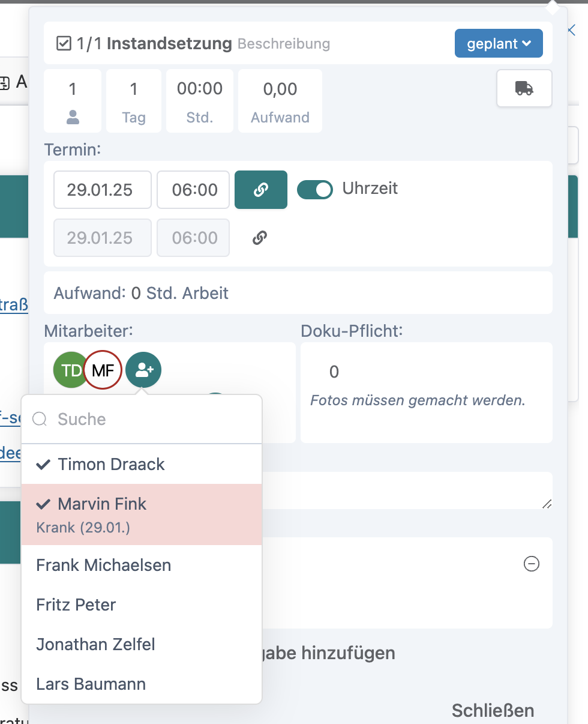The image size is (588, 724).
Task: Open the geplant status dropdown
Action: tap(499, 44)
